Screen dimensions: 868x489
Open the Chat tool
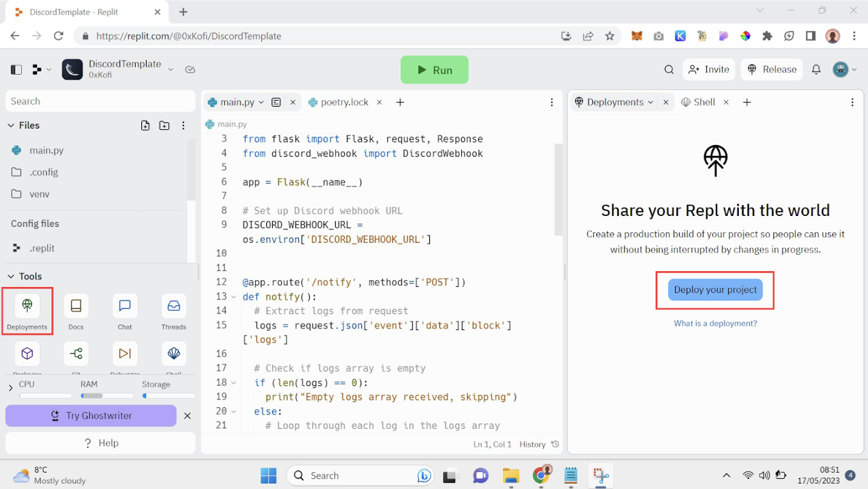coord(125,306)
